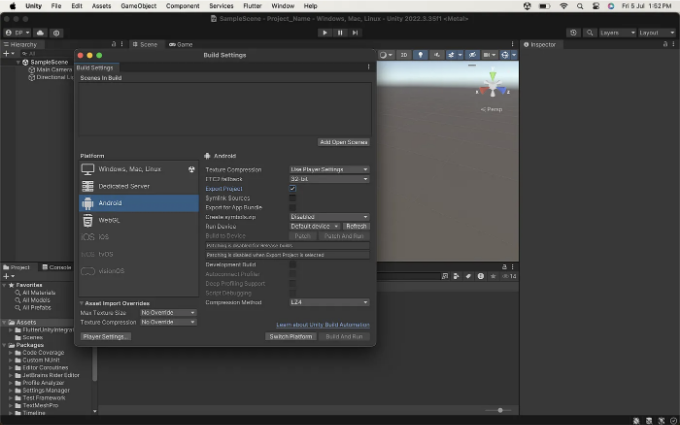The width and height of the screenshot is (680, 425).
Task: Open the GameObject menu
Action: 138,6
